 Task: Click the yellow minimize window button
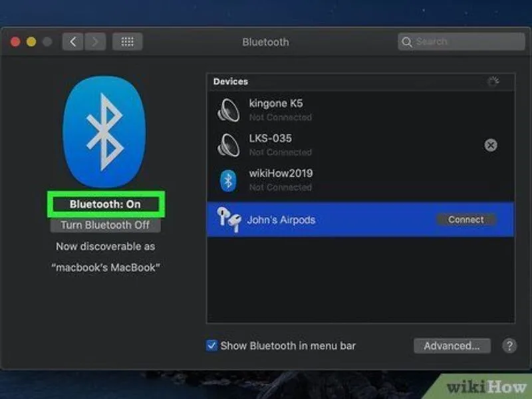point(31,42)
